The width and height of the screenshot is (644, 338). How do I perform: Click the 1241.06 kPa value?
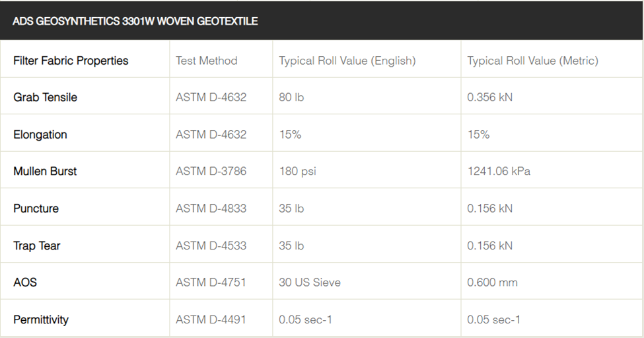[x=499, y=171]
